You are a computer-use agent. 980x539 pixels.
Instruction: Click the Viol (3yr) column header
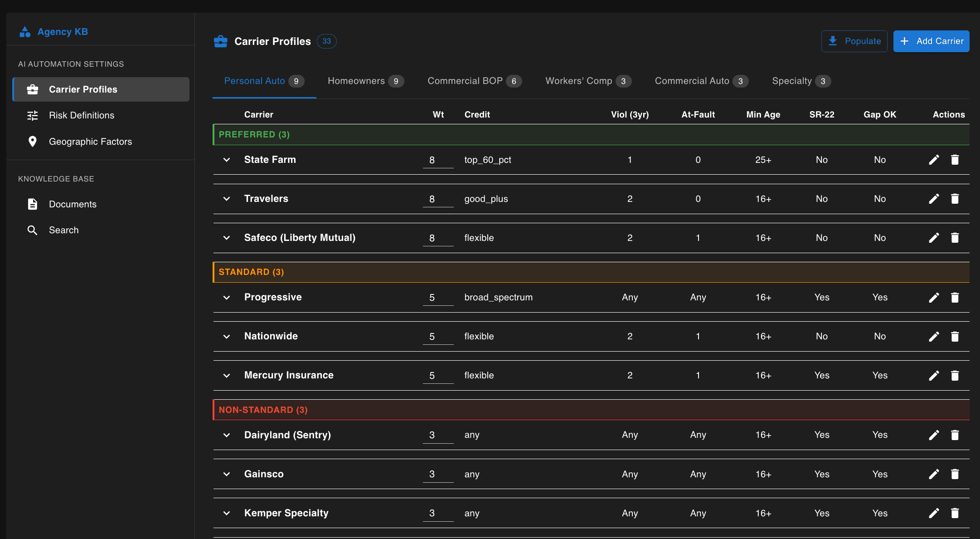pos(630,114)
